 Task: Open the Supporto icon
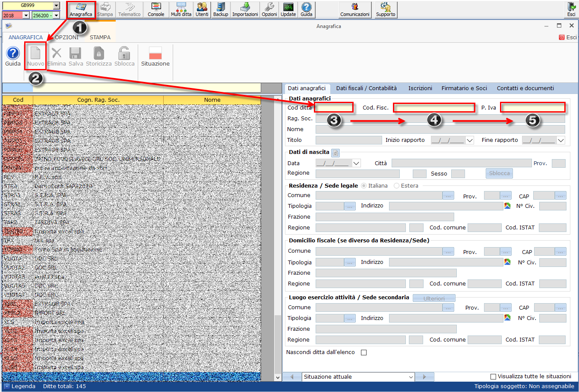click(x=386, y=9)
